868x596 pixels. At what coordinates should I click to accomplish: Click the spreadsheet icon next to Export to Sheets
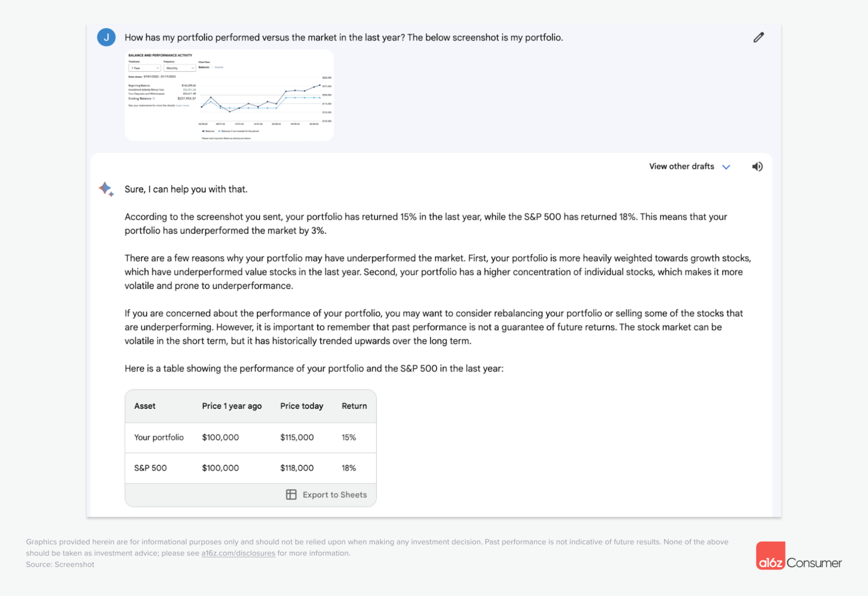click(291, 494)
